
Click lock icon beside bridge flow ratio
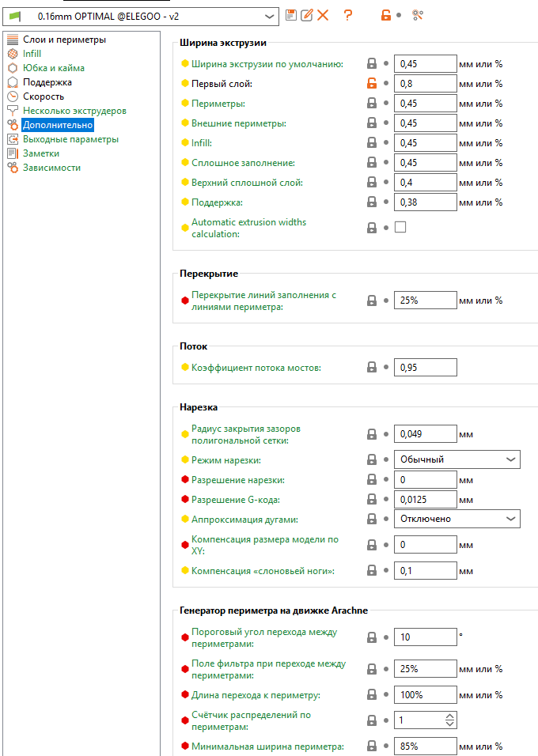[371, 368]
